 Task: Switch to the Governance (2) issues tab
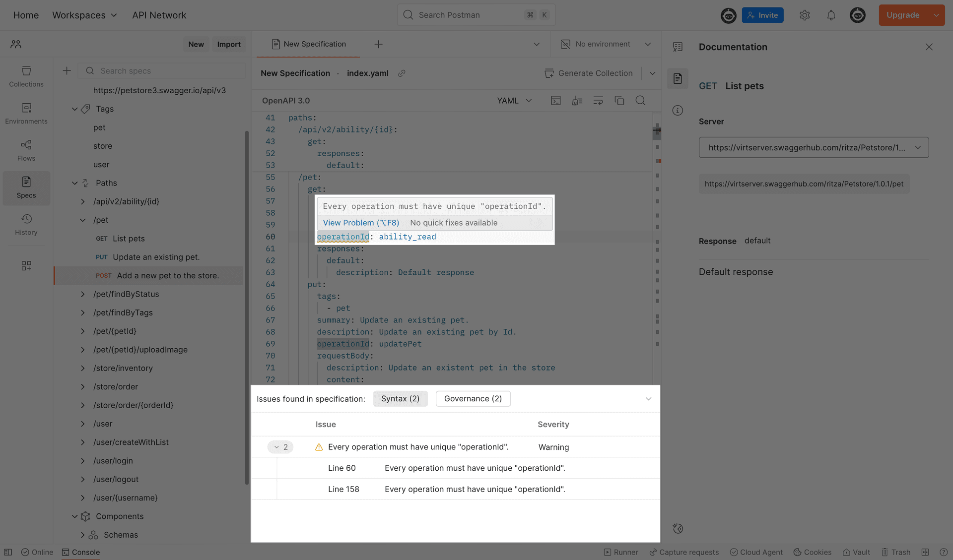473,398
